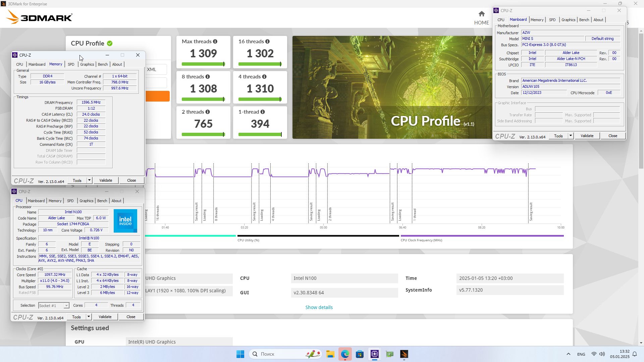Click the green CPU Profile validity check icon
The width and height of the screenshot is (644, 362).
click(110, 43)
